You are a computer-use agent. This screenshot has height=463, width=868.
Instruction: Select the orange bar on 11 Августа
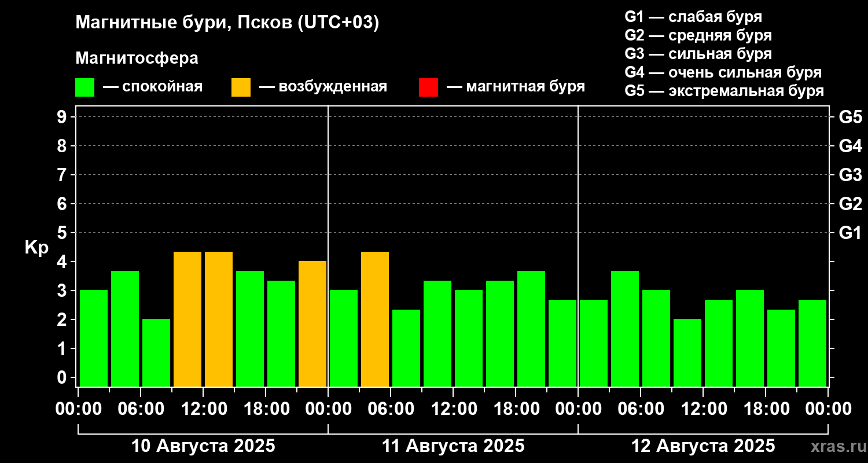(x=375, y=319)
